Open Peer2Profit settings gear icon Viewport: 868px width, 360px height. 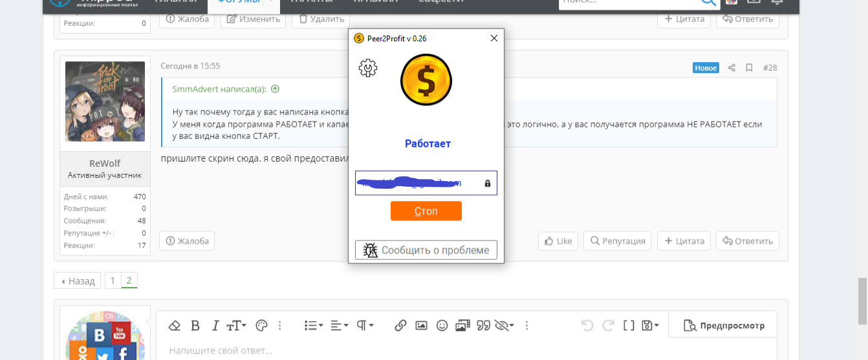point(367,68)
